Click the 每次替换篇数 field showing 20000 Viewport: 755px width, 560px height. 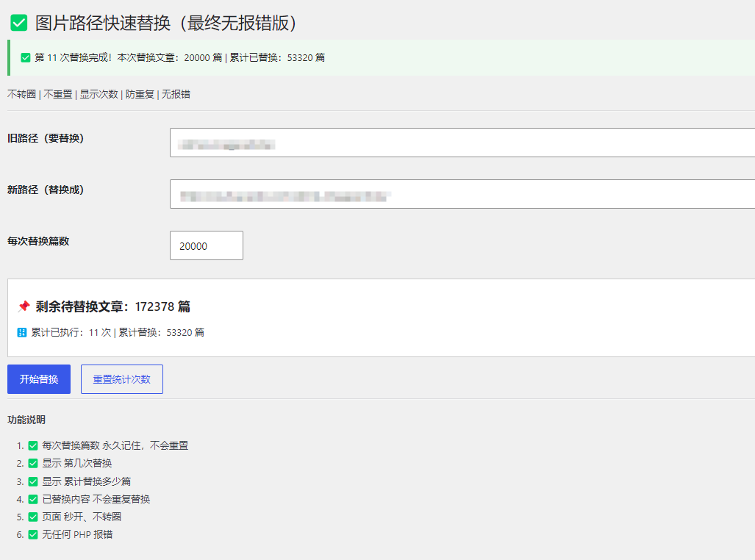pyautogui.click(x=207, y=245)
